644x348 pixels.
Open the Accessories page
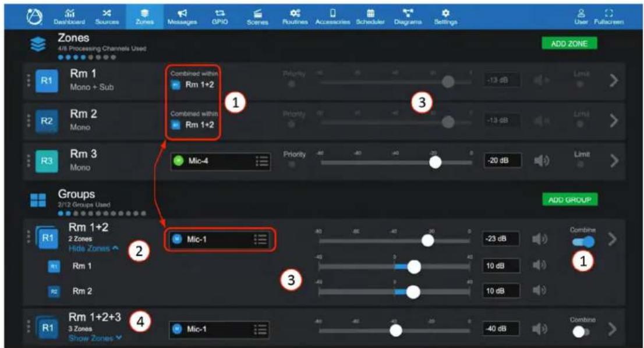(x=332, y=17)
